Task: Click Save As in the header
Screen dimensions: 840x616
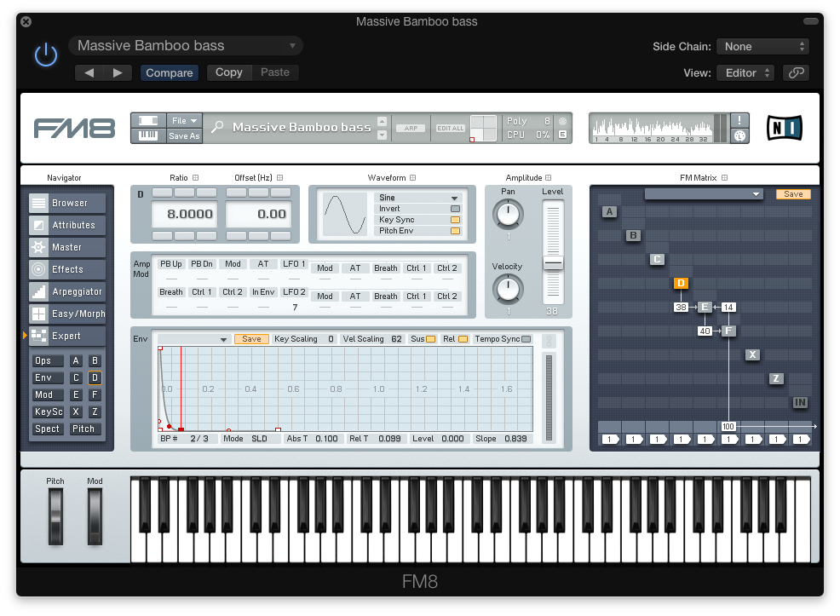Action: click(x=184, y=135)
